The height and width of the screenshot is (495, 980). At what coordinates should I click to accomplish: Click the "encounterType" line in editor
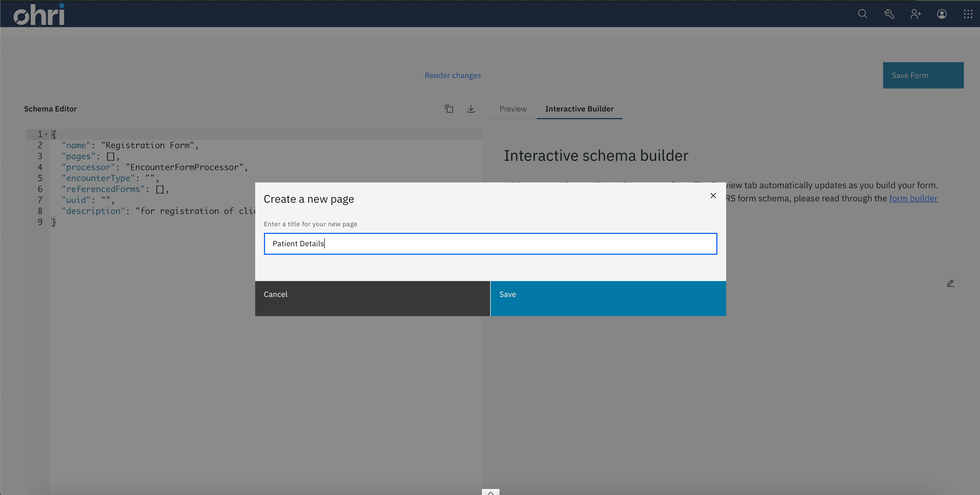[110, 178]
